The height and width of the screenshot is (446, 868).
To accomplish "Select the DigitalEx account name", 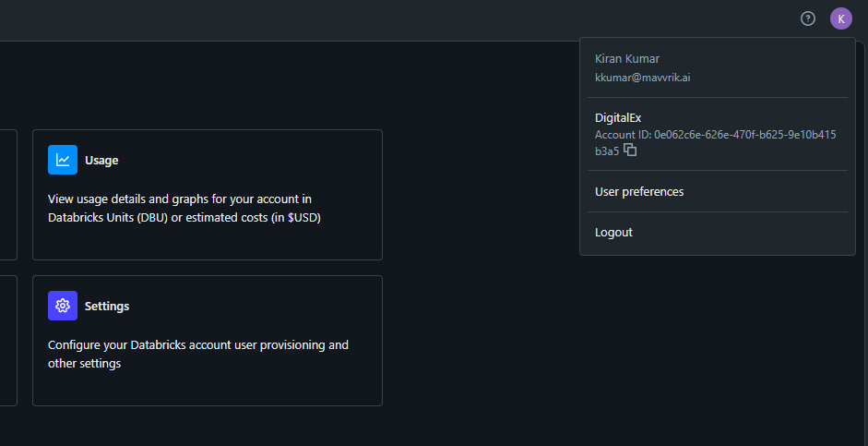I will pos(618,118).
